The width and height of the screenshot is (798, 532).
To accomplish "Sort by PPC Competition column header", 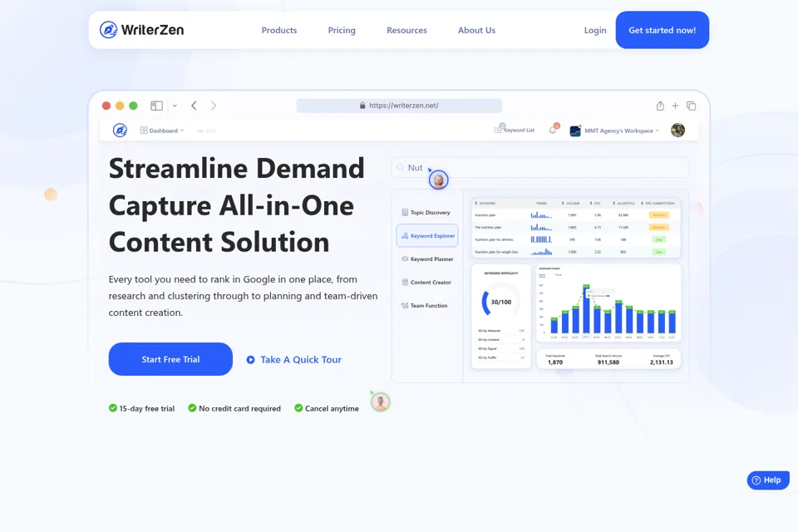I will [x=658, y=203].
